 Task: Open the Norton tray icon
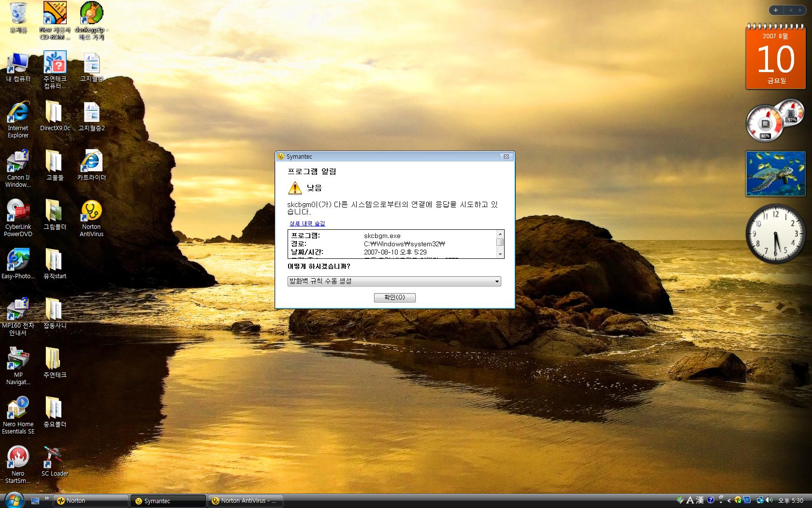tap(738, 500)
